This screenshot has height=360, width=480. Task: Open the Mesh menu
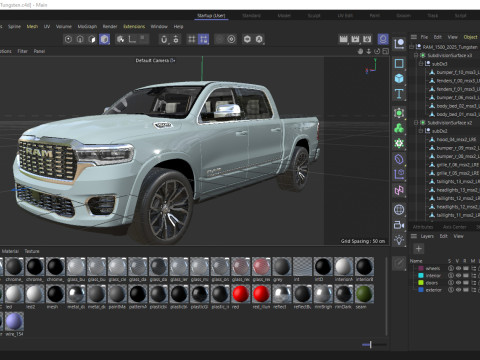tap(32, 26)
